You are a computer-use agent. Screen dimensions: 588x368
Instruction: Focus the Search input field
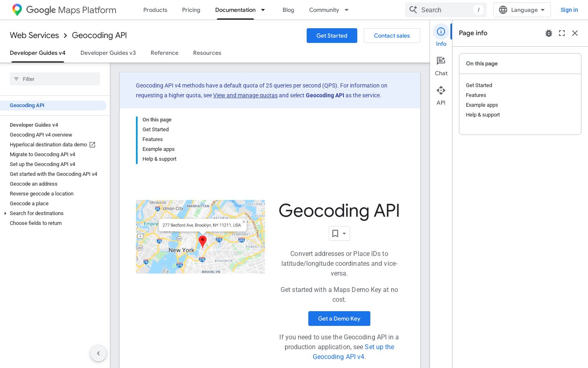446,10
